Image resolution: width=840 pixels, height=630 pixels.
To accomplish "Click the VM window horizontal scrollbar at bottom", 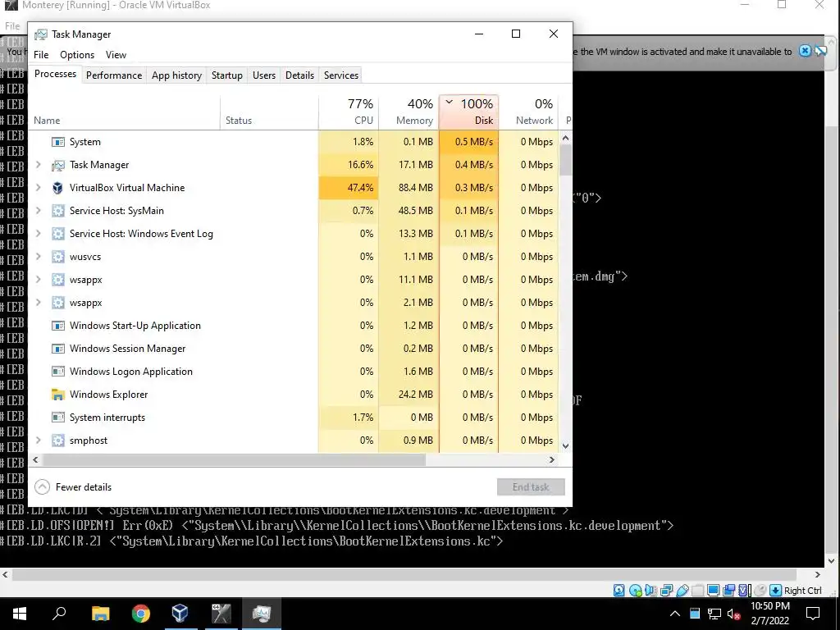I will (x=404, y=574).
